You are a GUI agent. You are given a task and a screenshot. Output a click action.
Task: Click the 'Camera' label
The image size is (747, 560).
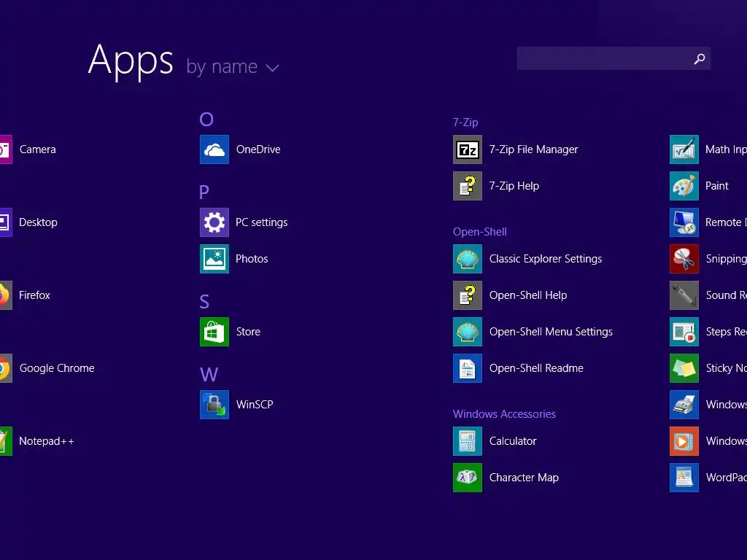(x=38, y=149)
